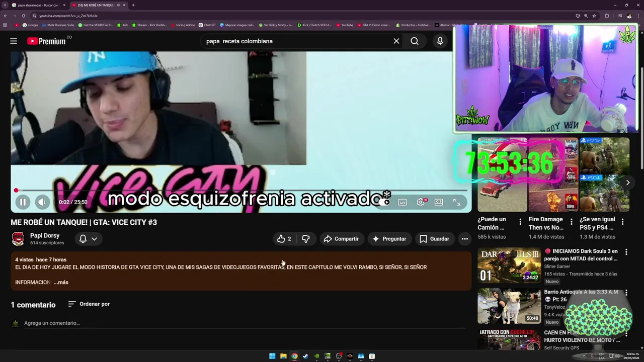
Task: Click the Compartir button
Action: point(341,239)
